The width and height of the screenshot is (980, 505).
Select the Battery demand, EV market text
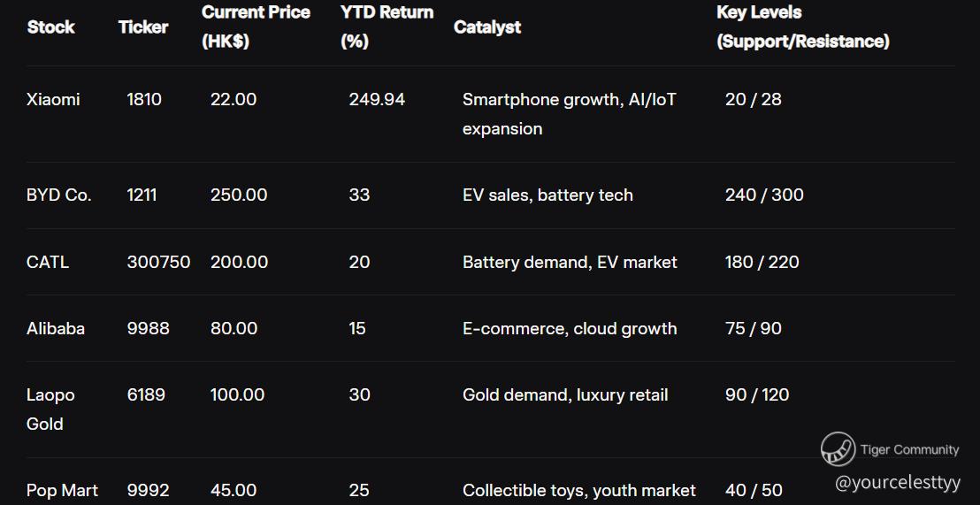click(570, 262)
